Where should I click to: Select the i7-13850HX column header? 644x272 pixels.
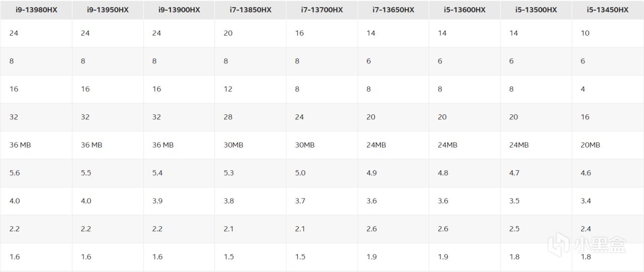tap(251, 10)
